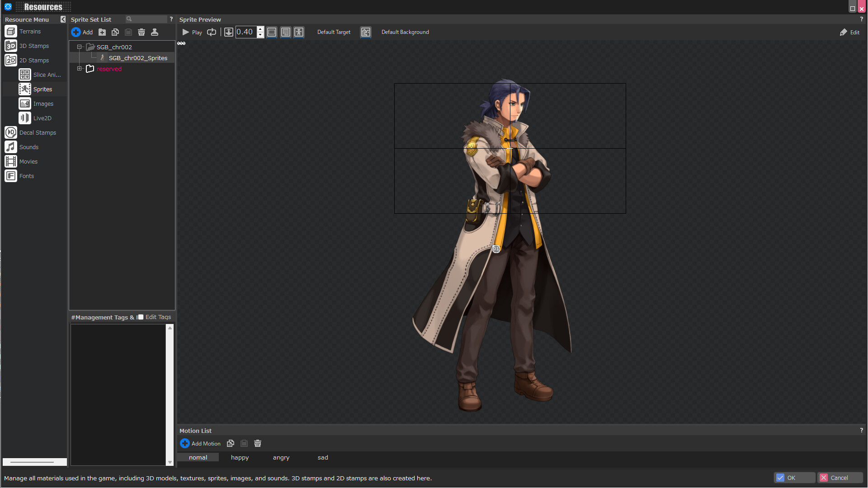Select the happy motion

240,458
